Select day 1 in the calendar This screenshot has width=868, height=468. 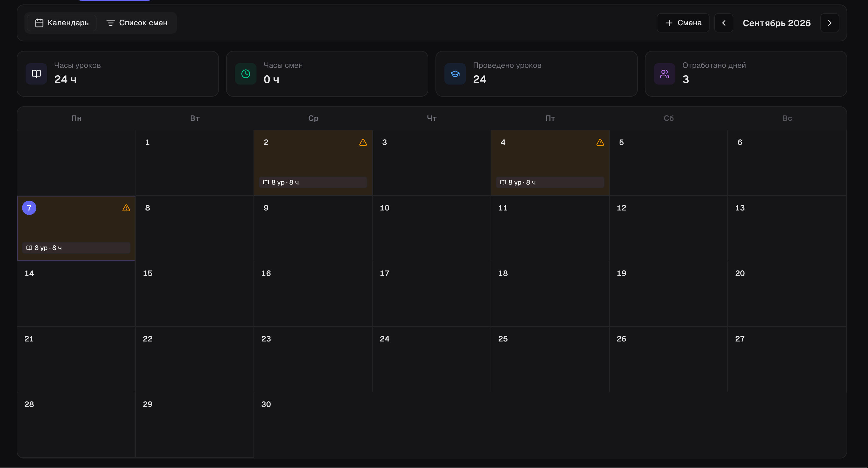(195, 163)
